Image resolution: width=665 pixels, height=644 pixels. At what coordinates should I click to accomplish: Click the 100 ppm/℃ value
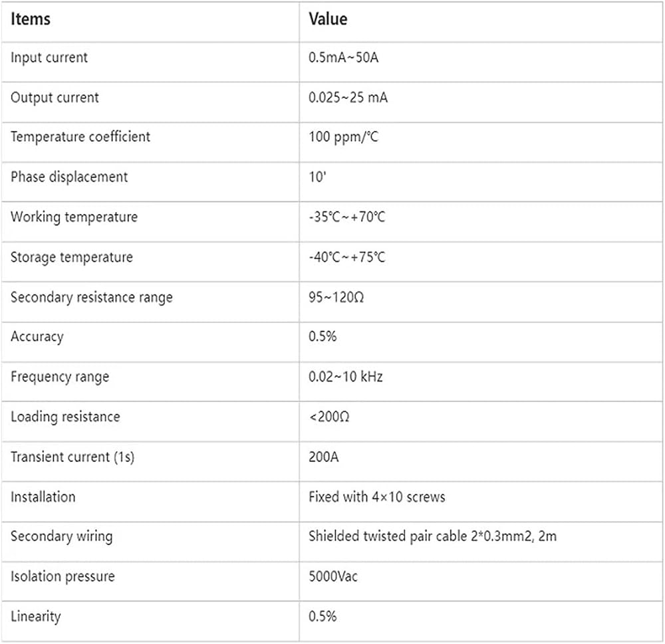[344, 137]
